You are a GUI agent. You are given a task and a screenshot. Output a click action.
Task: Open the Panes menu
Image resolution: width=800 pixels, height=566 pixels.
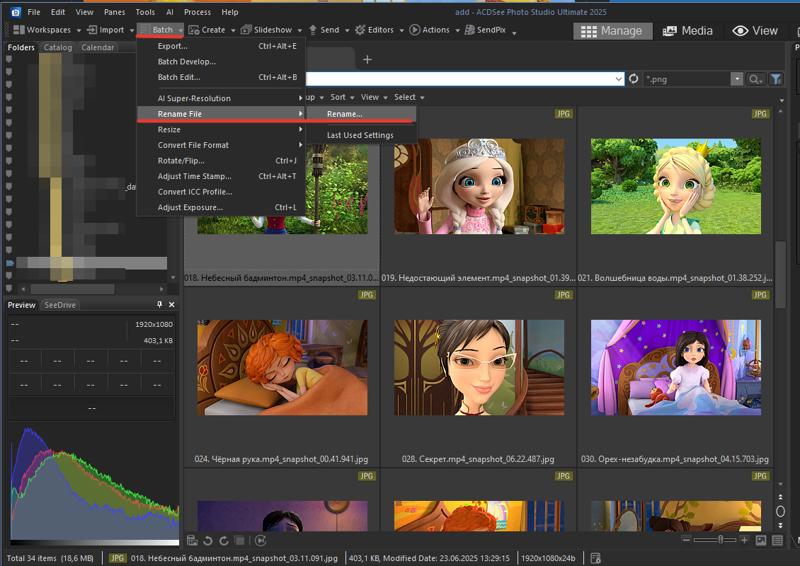(x=114, y=12)
